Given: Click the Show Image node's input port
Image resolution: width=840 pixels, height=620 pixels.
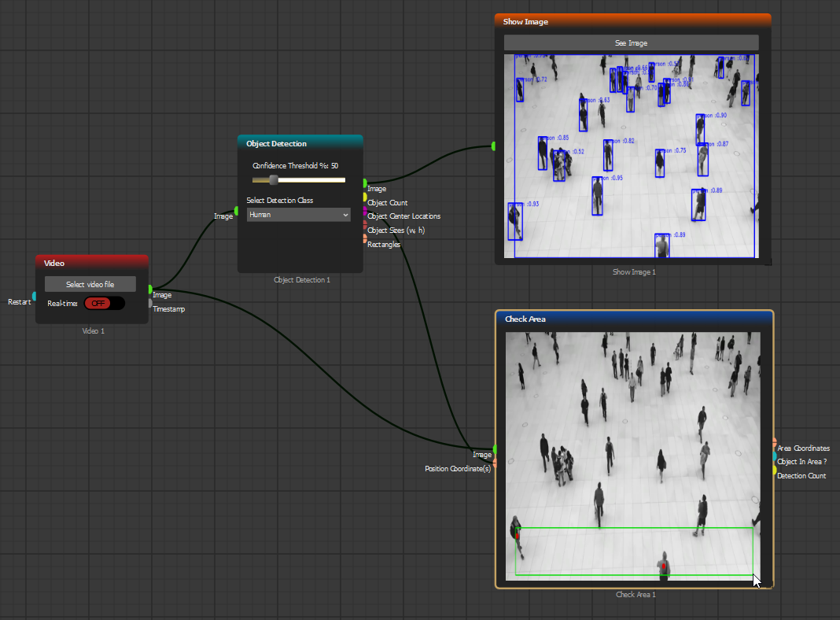Looking at the screenshot, I should tap(494, 146).
